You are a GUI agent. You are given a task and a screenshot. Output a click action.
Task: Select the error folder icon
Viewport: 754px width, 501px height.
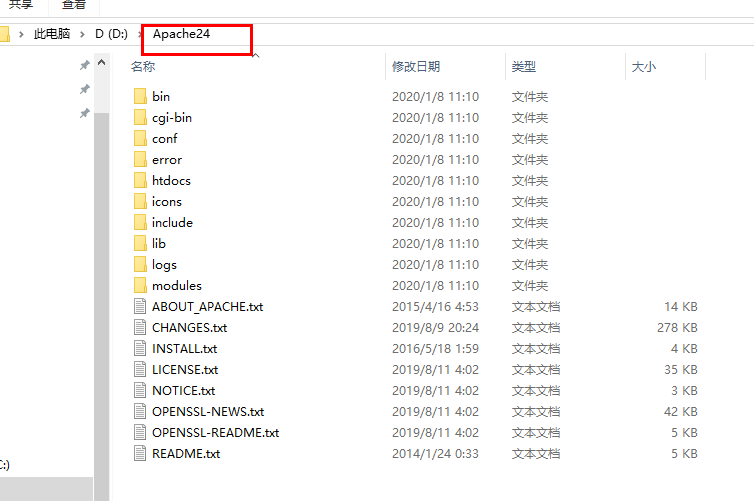point(140,159)
